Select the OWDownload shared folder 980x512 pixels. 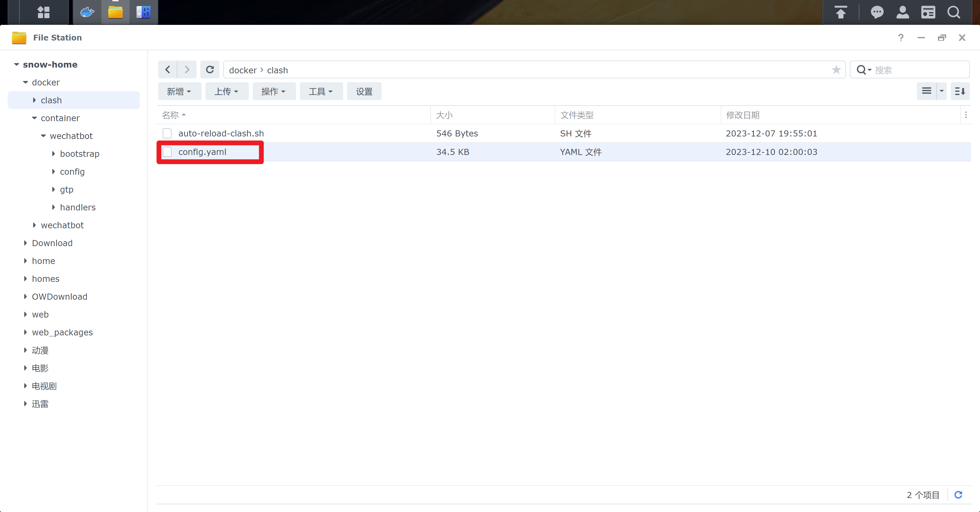60,297
